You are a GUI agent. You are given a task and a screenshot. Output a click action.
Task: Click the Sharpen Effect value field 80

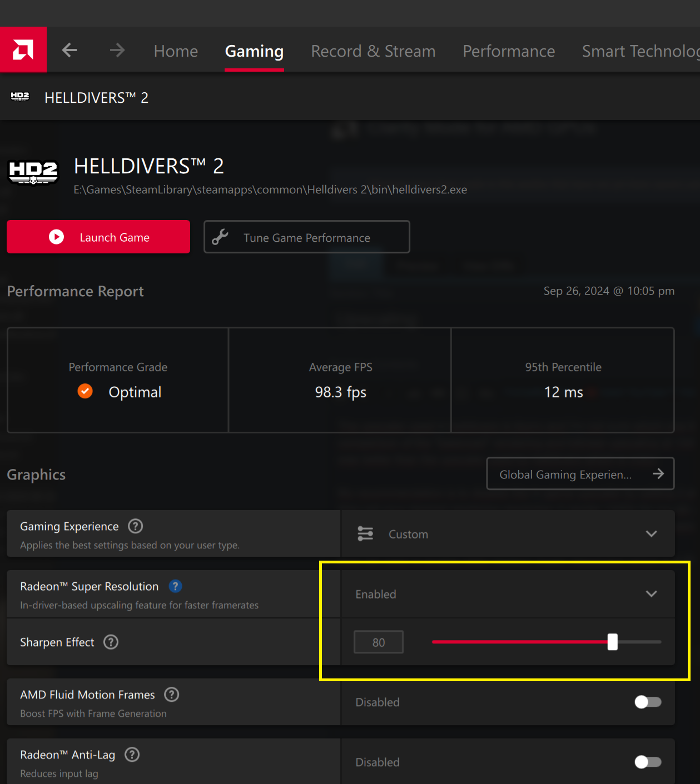(x=379, y=642)
